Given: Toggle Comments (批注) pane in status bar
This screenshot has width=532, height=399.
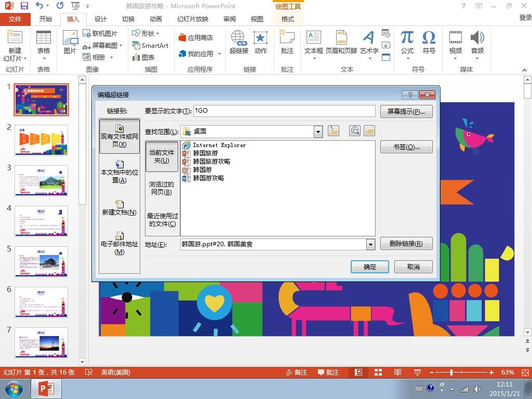Looking at the screenshot, I should (x=328, y=372).
